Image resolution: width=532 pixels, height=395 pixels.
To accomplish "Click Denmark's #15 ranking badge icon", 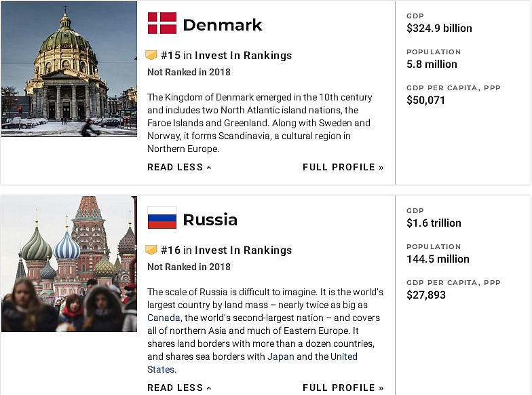I will point(151,55).
